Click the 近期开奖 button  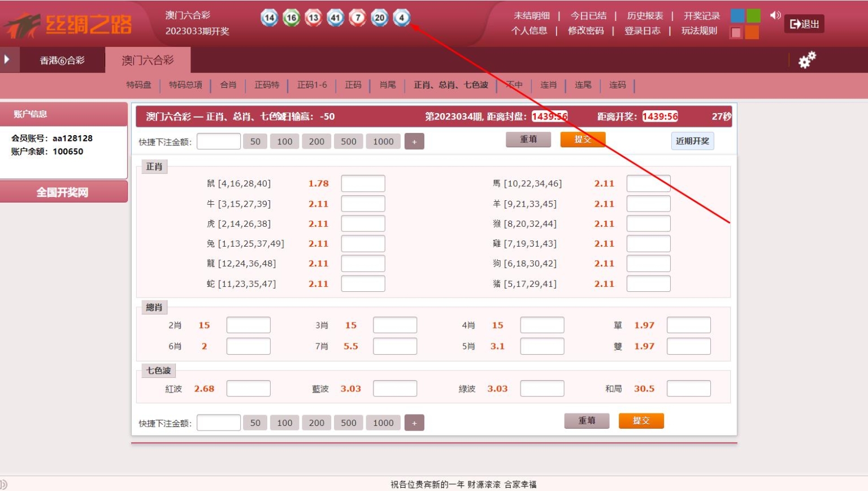pos(692,141)
